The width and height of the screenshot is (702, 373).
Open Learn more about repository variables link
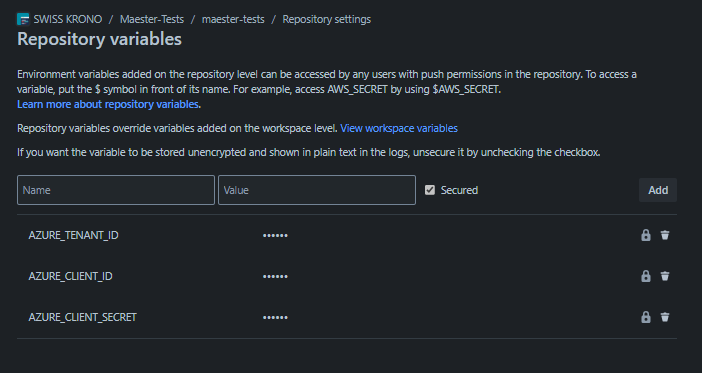tap(108, 104)
